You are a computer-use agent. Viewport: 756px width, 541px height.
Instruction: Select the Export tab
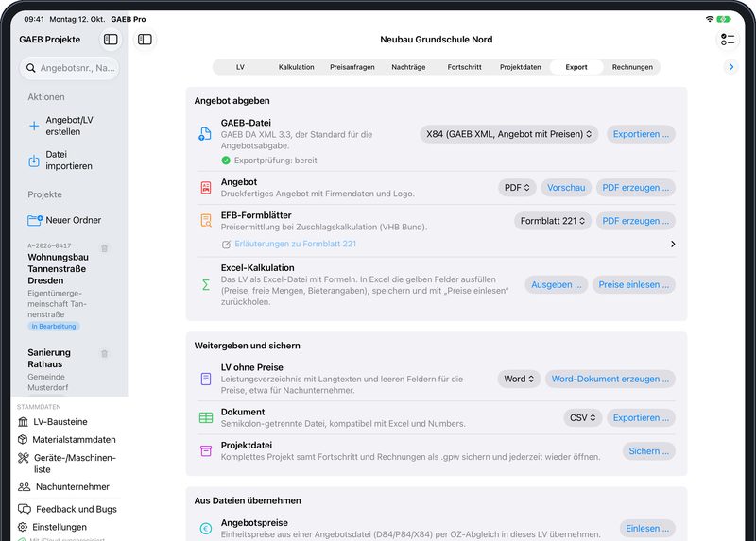[x=576, y=67]
